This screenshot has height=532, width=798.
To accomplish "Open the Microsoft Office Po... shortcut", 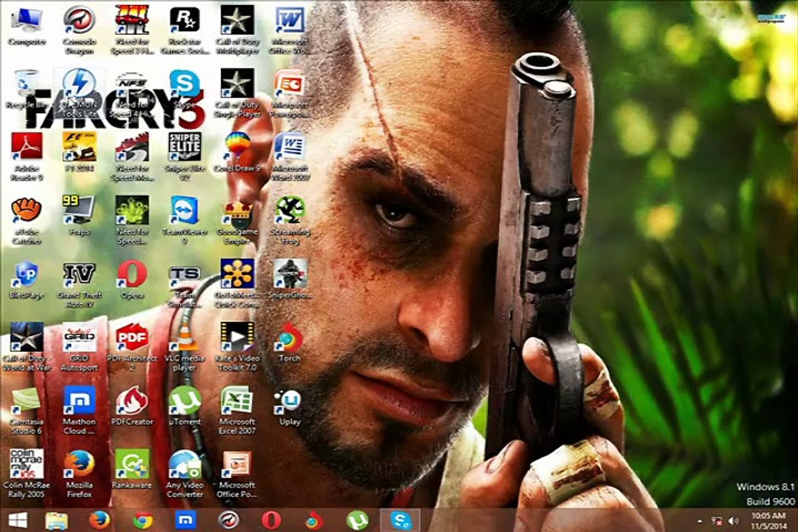I will (237, 474).
